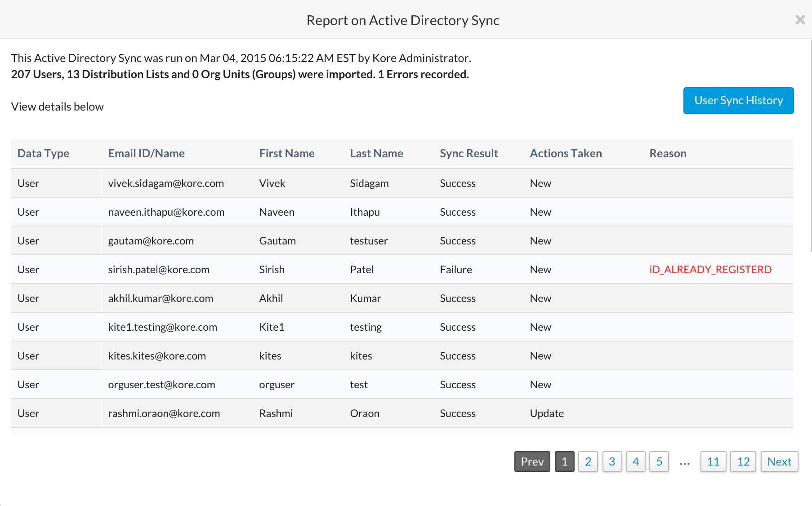Sort by the First Name column
This screenshot has height=506, width=812.
pyautogui.click(x=286, y=153)
